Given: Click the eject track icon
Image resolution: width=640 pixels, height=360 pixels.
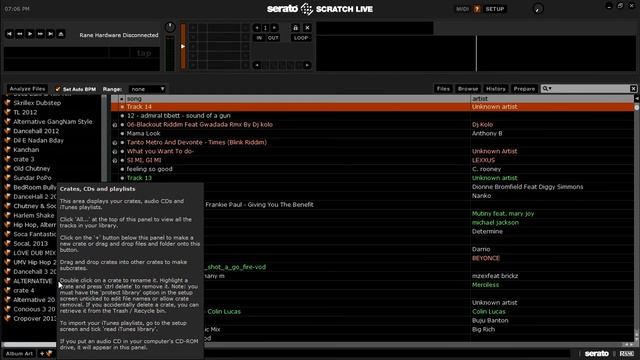Looking at the screenshot, I should (61, 34).
